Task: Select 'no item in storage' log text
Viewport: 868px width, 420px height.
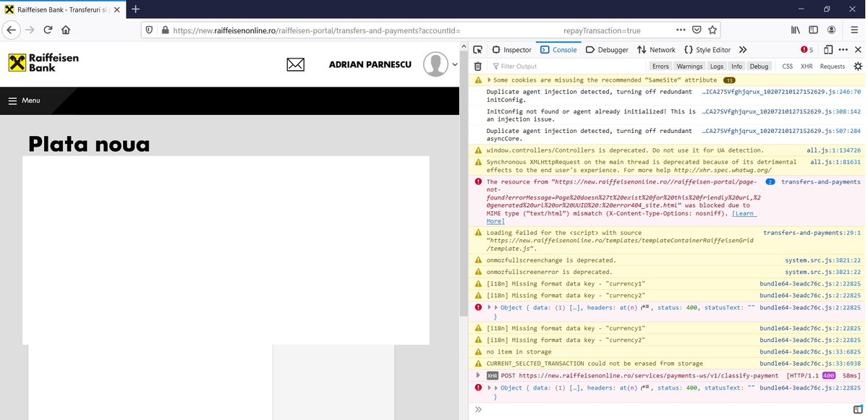Action: pyautogui.click(x=519, y=352)
